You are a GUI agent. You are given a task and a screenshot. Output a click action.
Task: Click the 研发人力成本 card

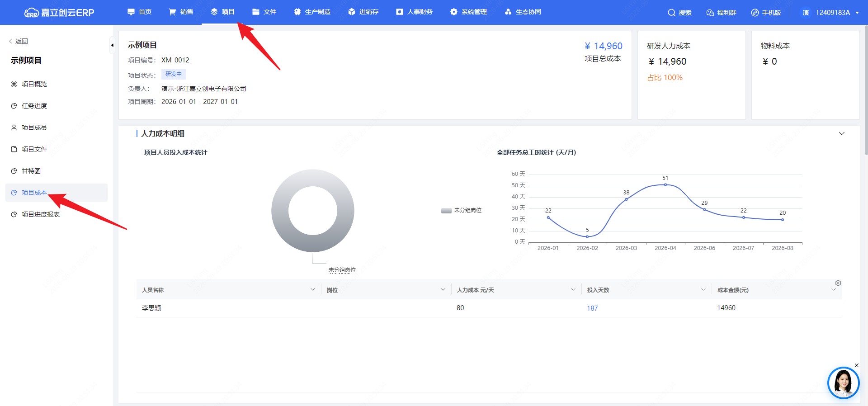[691, 75]
